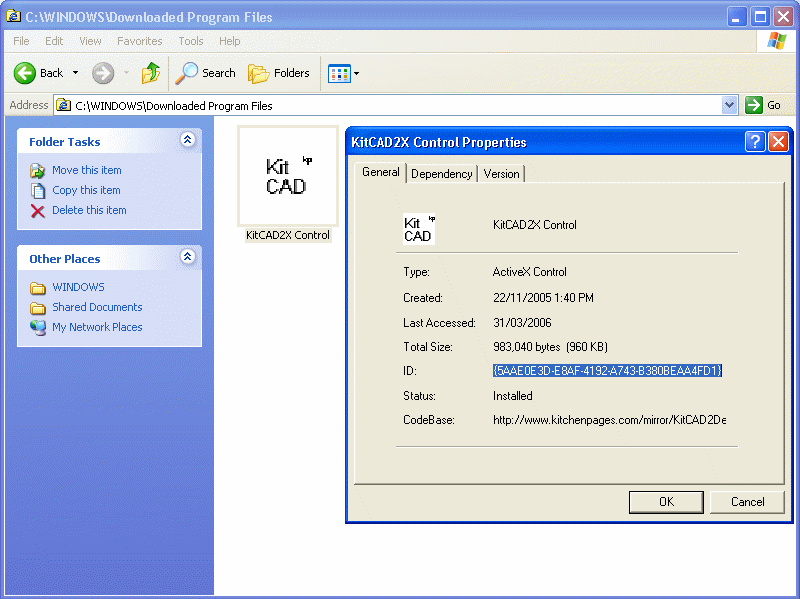This screenshot has height=599, width=800.
Task: Open the Tools menu
Action: 191,41
